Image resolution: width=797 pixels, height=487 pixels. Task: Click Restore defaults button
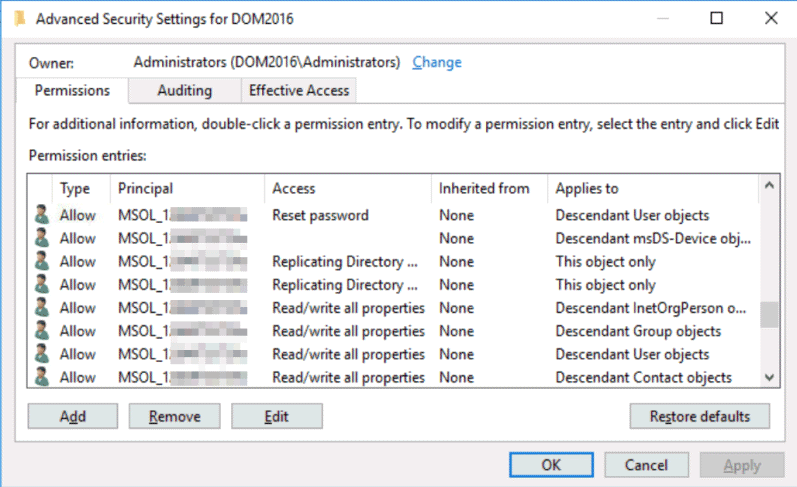[x=700, y=417]
